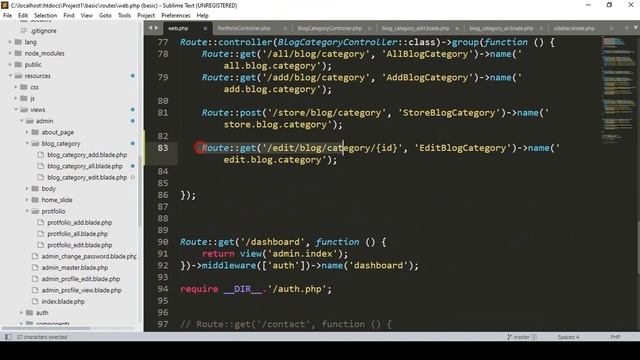Open blog_category_edit.blade.php in sidebar
Screen dimensions: 640x360
tap(87, 178)
